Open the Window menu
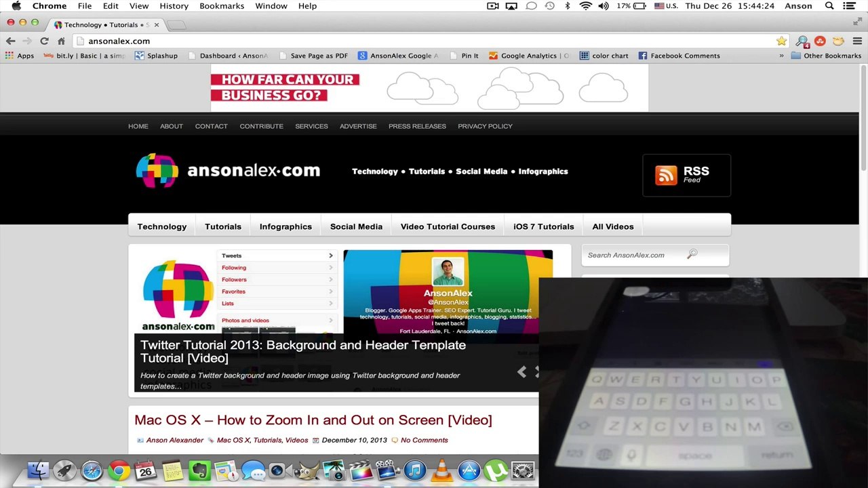868x488 pixels. click(x=271, y=6)
